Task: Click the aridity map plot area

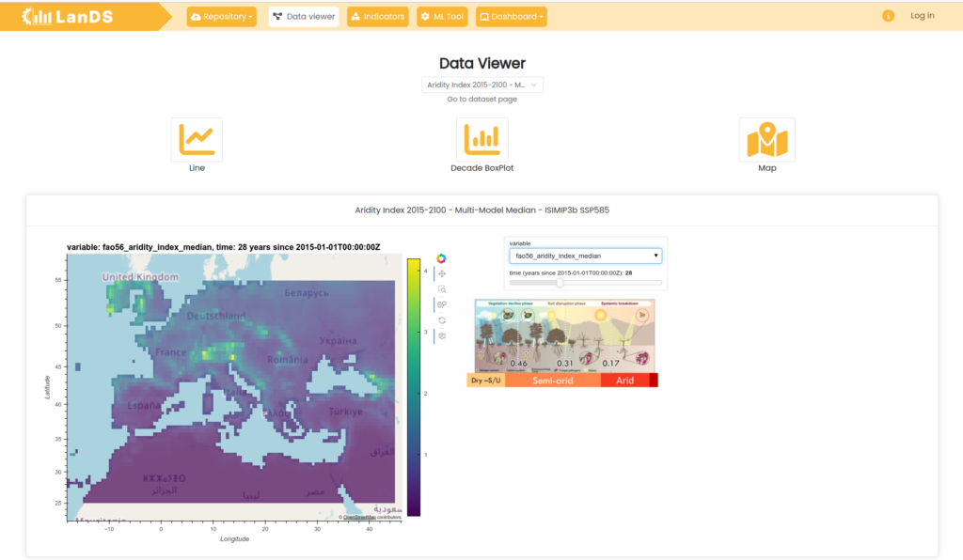Action: [x=234, y=388]
